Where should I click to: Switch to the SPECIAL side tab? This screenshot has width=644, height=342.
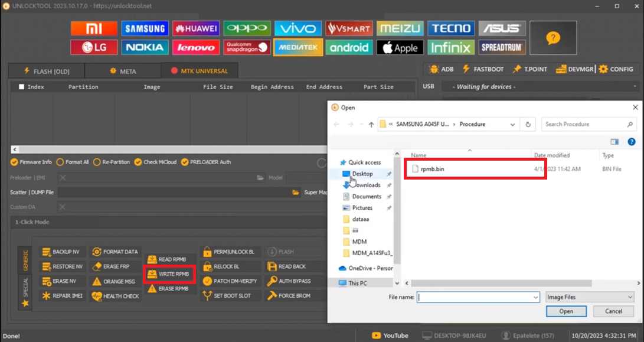point(25,291)
